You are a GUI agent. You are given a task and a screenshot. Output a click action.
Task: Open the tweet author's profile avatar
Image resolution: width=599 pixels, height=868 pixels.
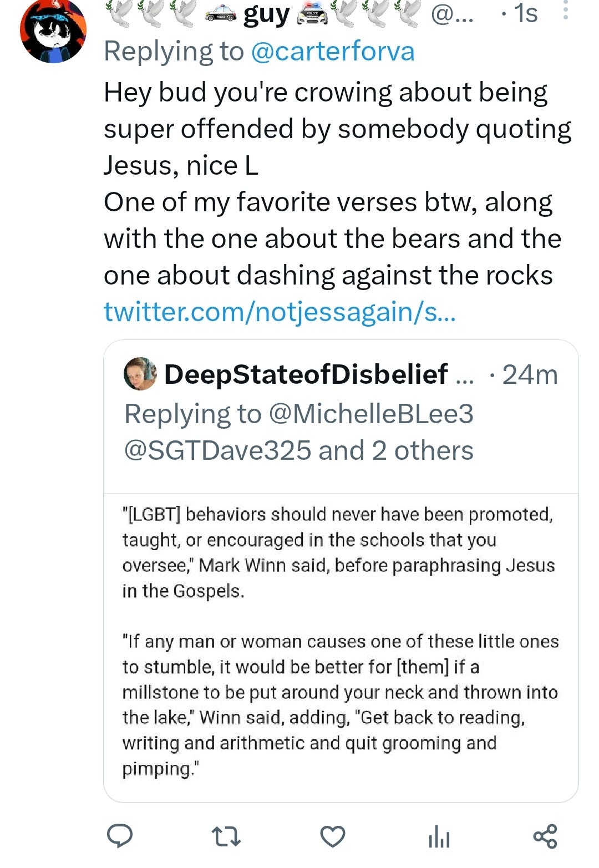[53, 31]
